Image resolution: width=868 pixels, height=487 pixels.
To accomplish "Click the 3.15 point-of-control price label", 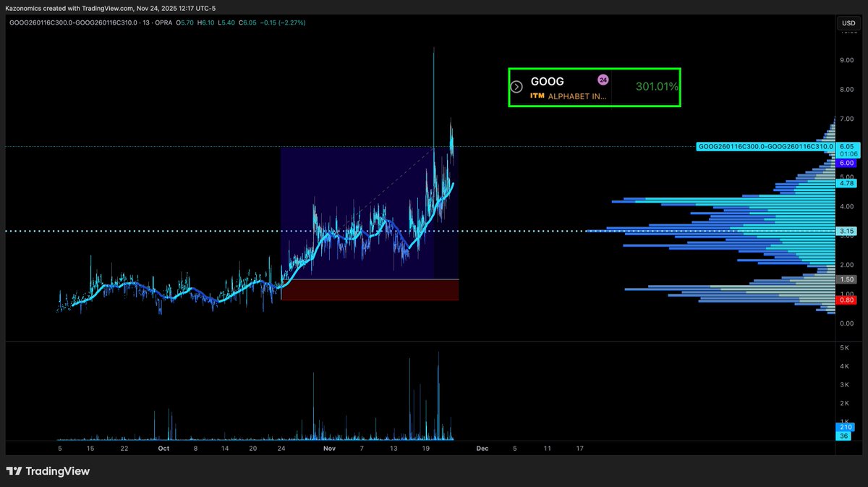I will (x=846, y=232).
